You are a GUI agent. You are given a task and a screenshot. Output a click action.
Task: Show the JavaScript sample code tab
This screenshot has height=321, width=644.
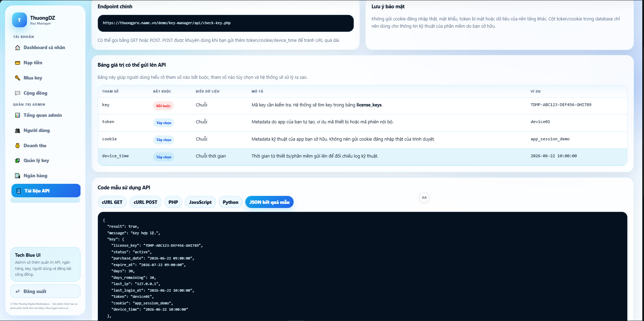tap(200, 202)
